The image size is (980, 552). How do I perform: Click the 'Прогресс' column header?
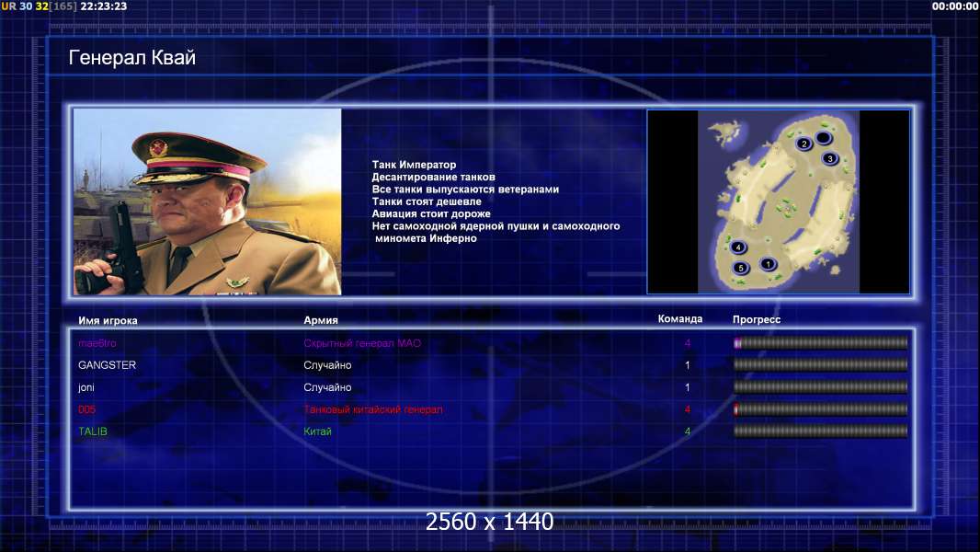[x=757, y=319]
